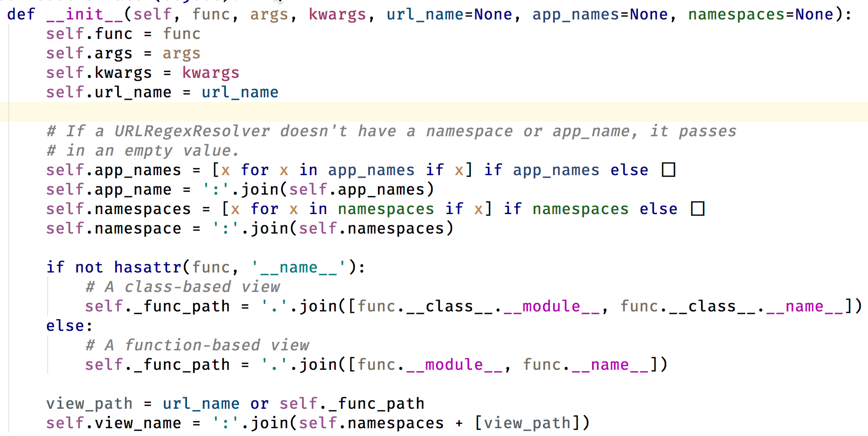Place cursor on line 'self.func = func'

[123, 34]
